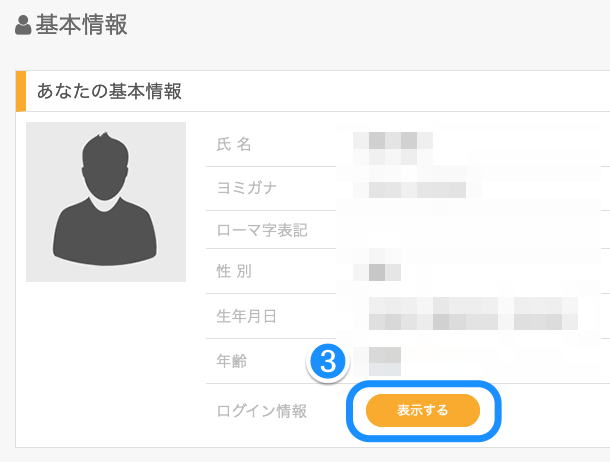Click the blurred 性別 value
This screenshot has height=462, width=610.
coord(377,272)
